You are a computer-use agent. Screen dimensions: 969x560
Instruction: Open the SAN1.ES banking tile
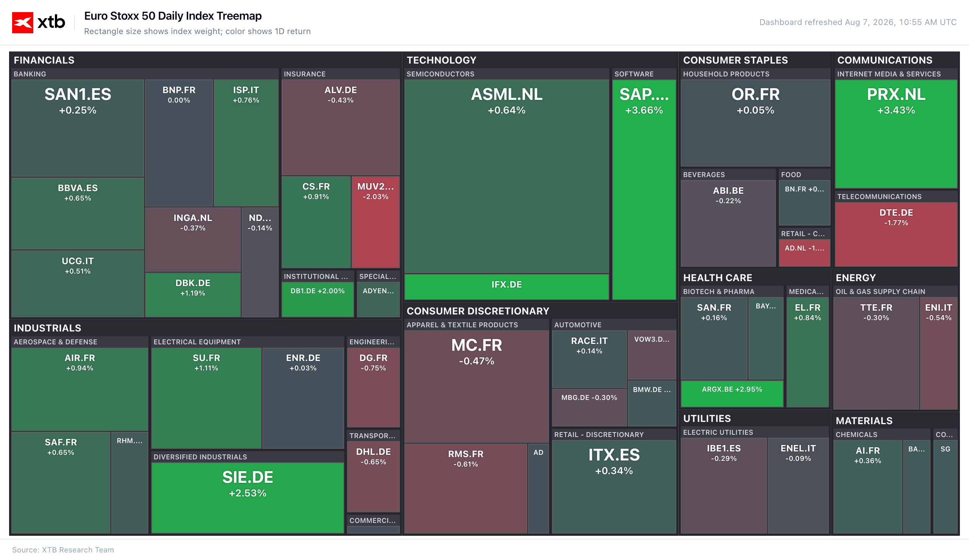(78, 128)
